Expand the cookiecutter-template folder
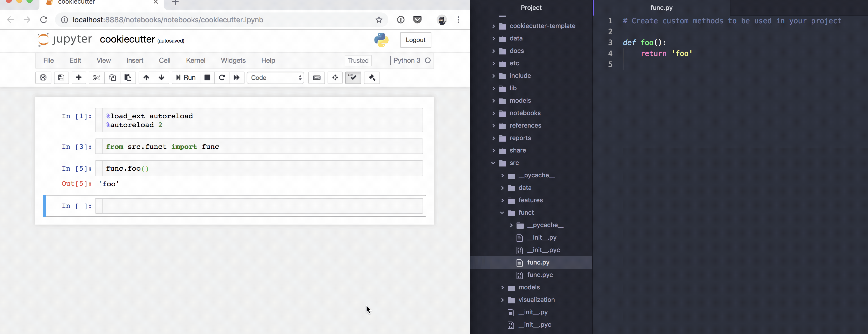868x334 pixels. [x=493, y=26]
